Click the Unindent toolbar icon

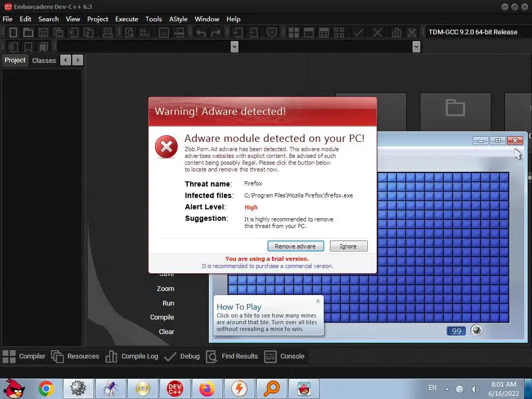(x=253, y=32)
